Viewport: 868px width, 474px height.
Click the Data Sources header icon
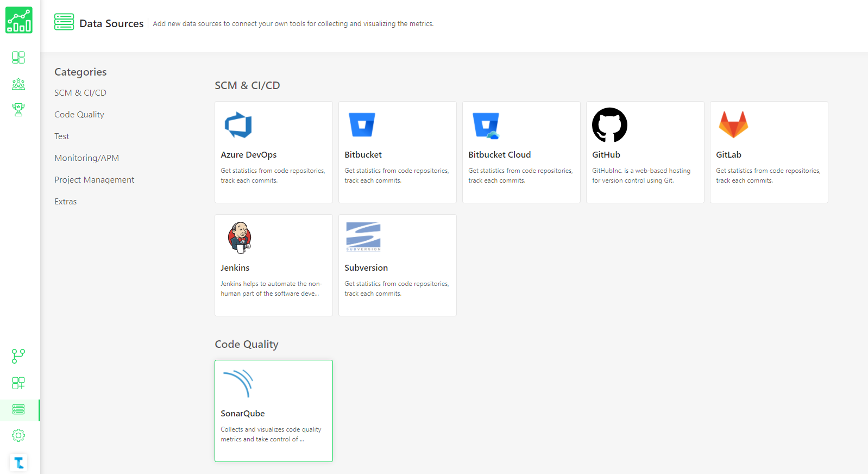click(x=64, y=22)
